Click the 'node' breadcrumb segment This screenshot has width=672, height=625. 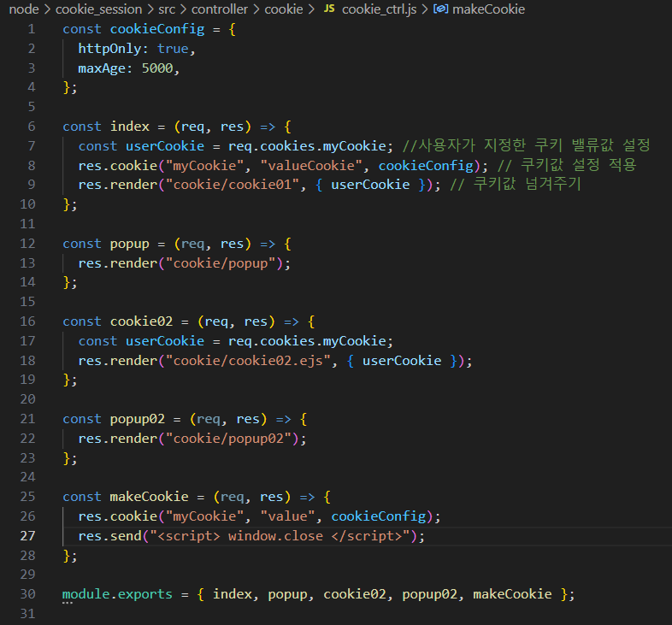tap(24, 9)
